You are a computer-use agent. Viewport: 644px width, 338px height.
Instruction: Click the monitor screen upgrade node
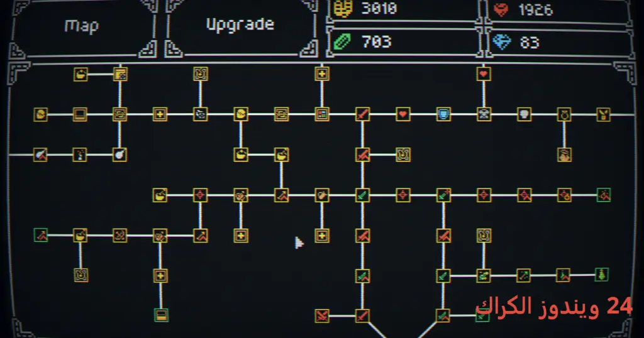tap(80, 114)
